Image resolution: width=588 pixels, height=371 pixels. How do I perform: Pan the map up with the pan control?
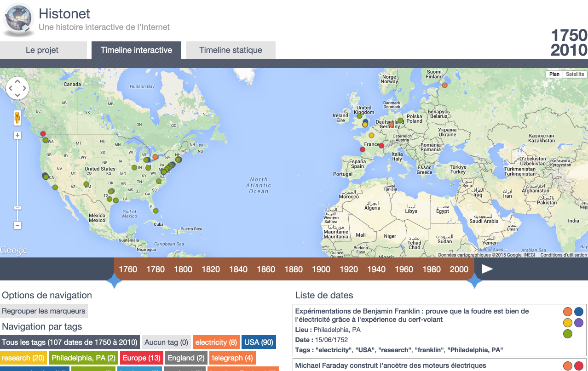17,81
